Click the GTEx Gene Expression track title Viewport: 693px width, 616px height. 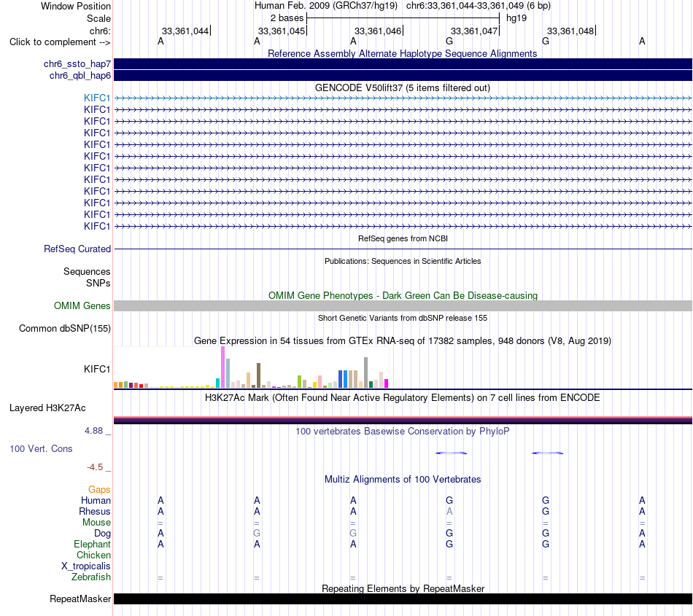coord(402,341)
